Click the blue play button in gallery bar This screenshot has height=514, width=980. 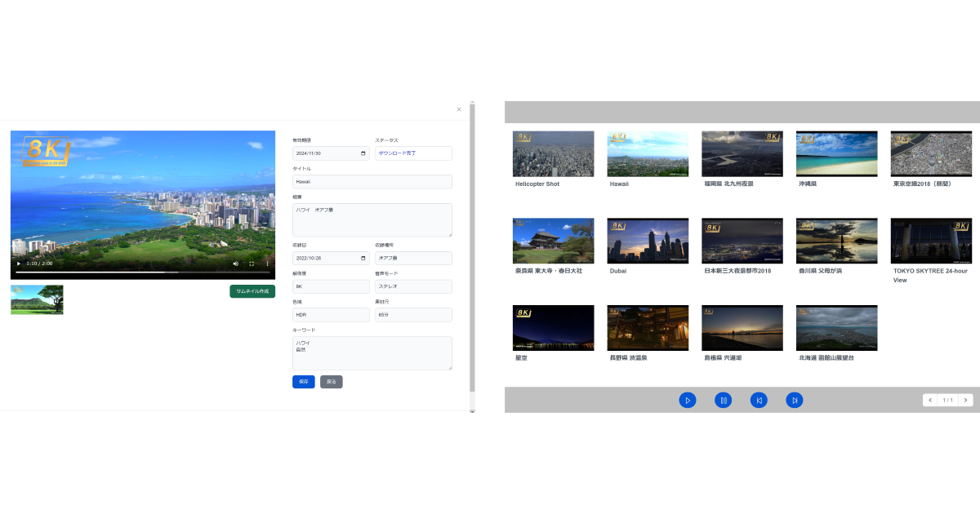click(688, 400)
